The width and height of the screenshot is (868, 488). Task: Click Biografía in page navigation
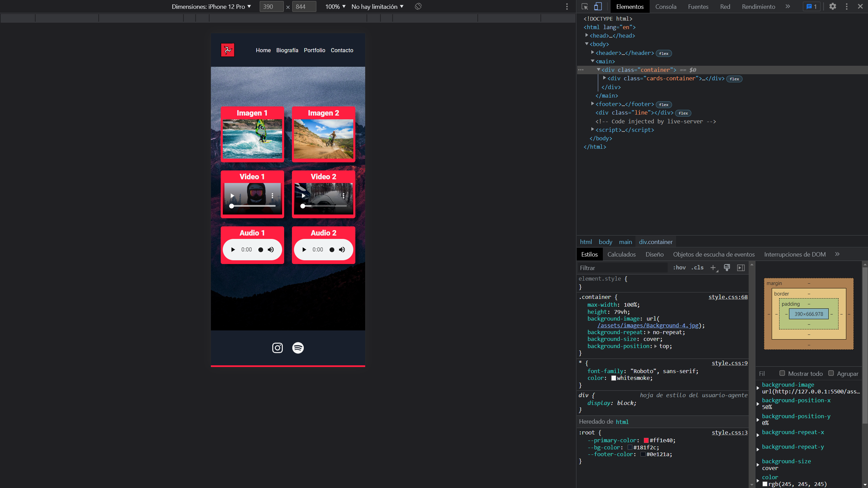tap(287, 50)
